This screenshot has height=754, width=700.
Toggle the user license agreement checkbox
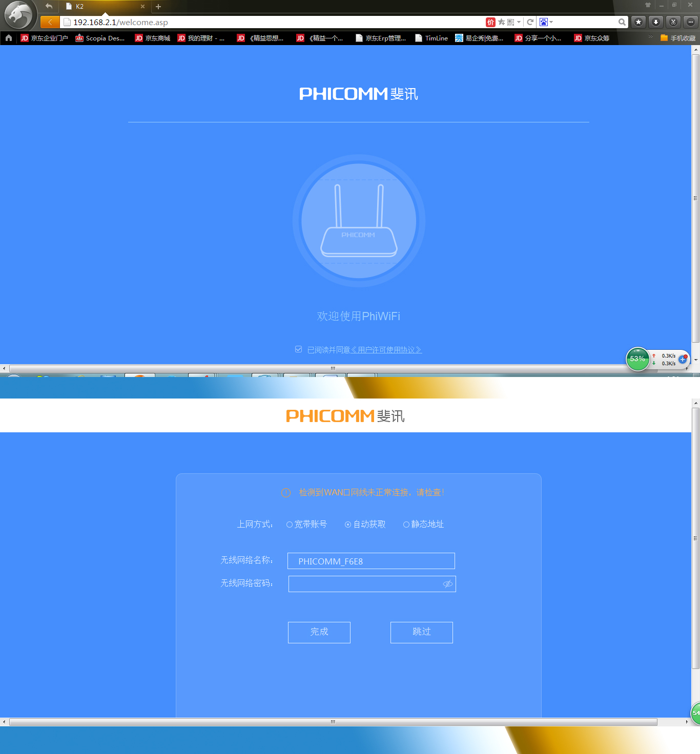coord(299,349)
